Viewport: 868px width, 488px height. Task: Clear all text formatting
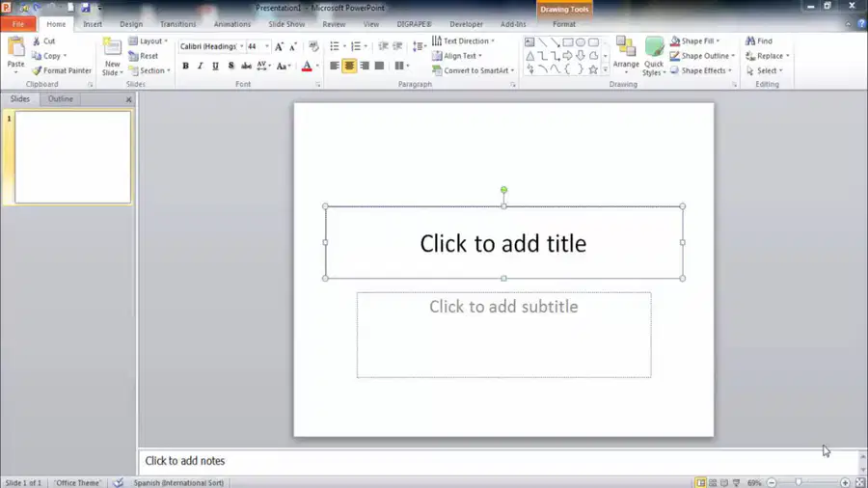click(x=313, y=46)
